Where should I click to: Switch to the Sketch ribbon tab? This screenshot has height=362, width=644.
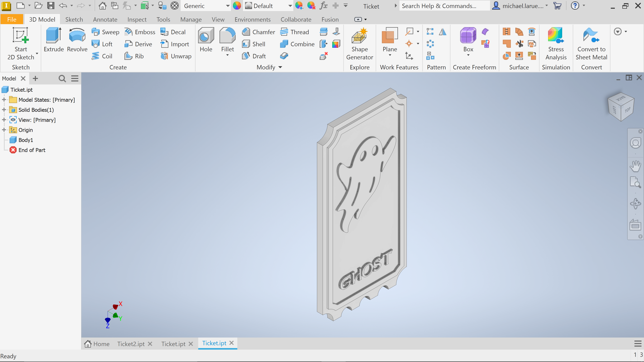tap(74, 19)
